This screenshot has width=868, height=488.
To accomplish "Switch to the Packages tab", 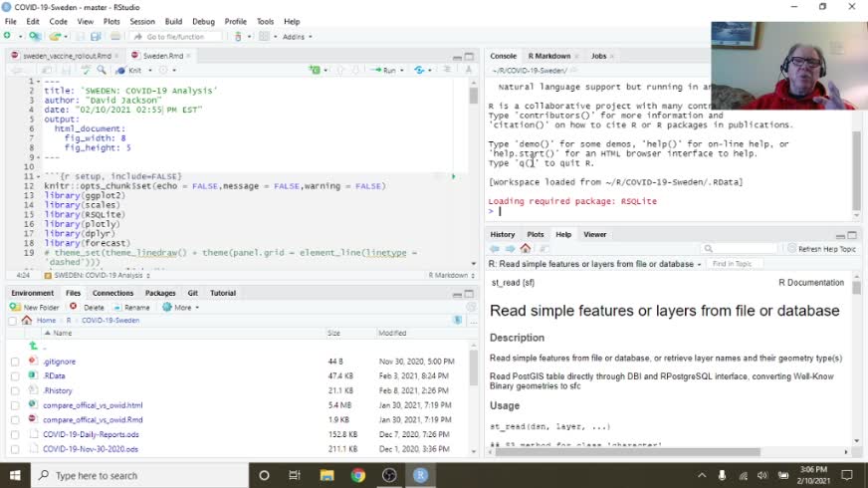I will coord(160,293).
